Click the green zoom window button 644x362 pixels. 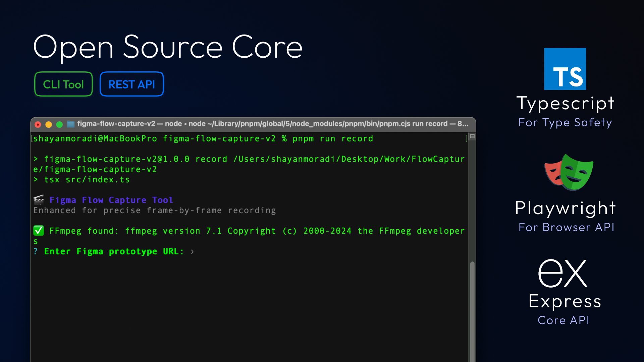(59, 124)
